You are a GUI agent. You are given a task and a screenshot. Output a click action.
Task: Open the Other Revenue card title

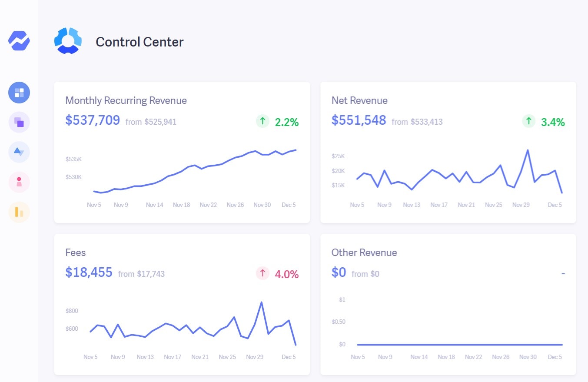click(x=364, y=252)
